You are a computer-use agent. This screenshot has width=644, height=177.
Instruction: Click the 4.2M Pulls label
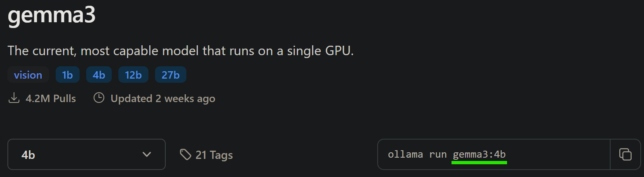(51, 99)
